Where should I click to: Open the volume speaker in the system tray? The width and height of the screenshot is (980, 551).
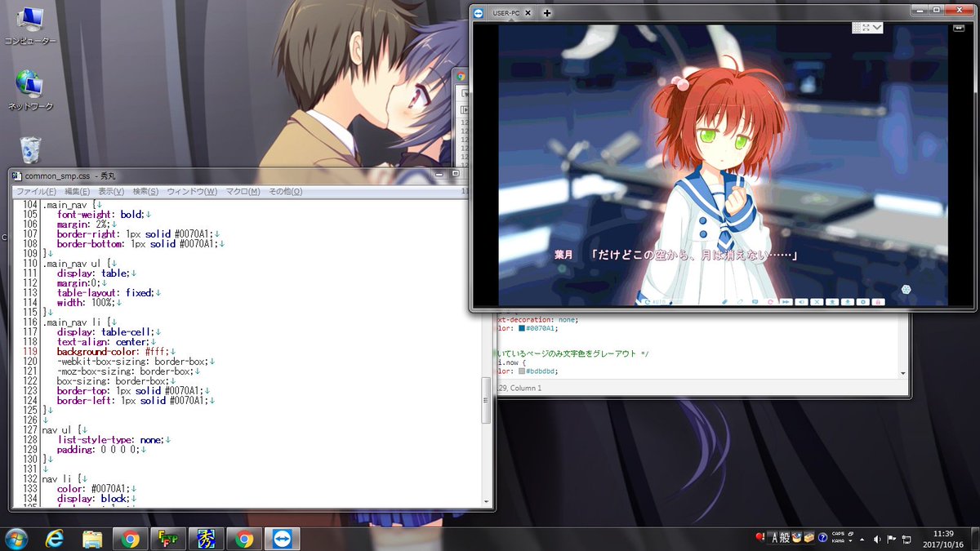(x=877, y=539)
